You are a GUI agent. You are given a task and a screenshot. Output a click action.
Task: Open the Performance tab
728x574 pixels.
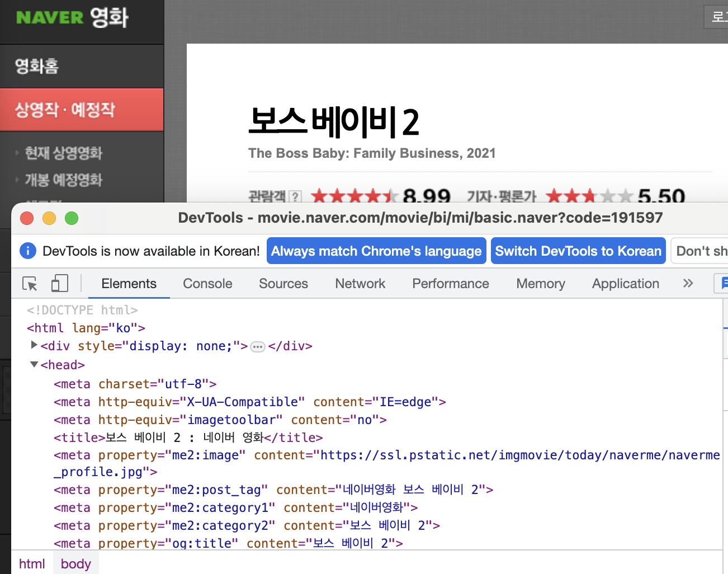[x=451, y=284]
